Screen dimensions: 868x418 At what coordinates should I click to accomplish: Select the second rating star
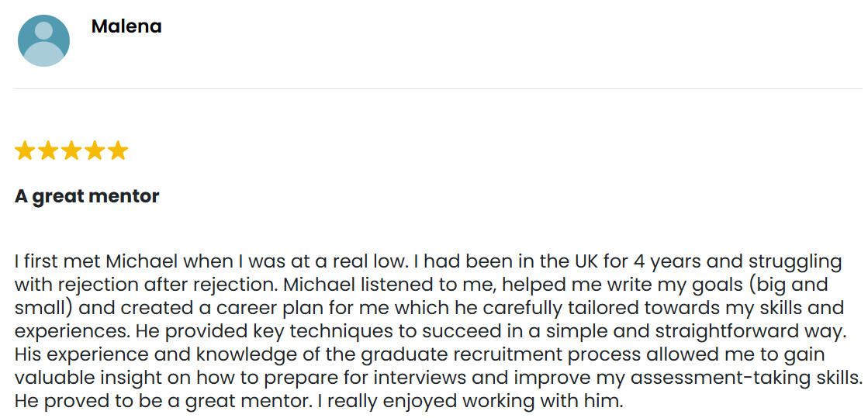tap(48, 150)
